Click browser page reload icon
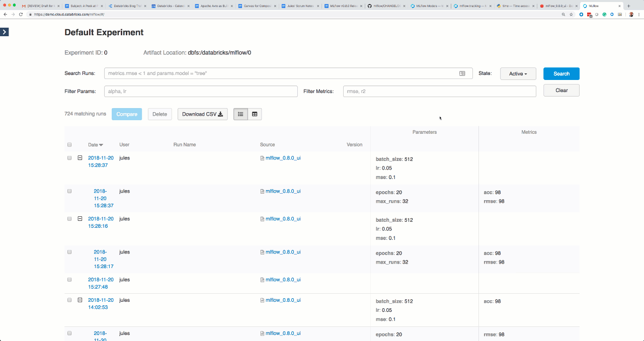This screenshot has height=341, width=644. tap(21, 15)
